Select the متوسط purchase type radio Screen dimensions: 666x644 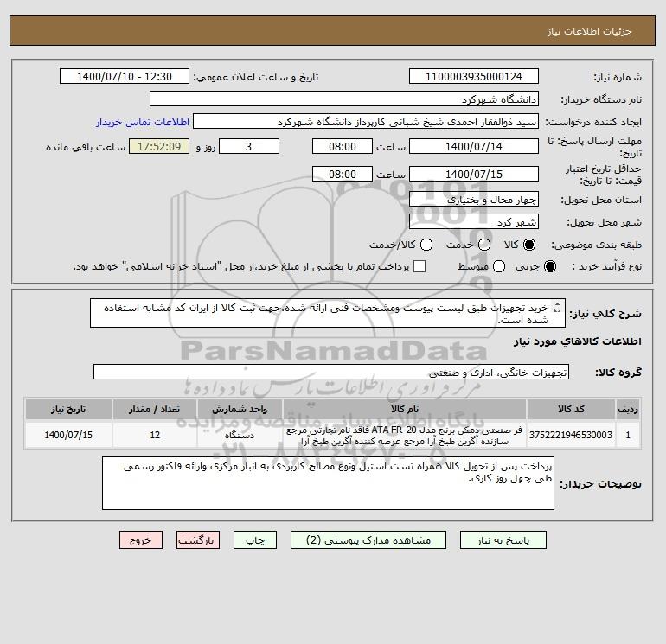coord(499,266)
